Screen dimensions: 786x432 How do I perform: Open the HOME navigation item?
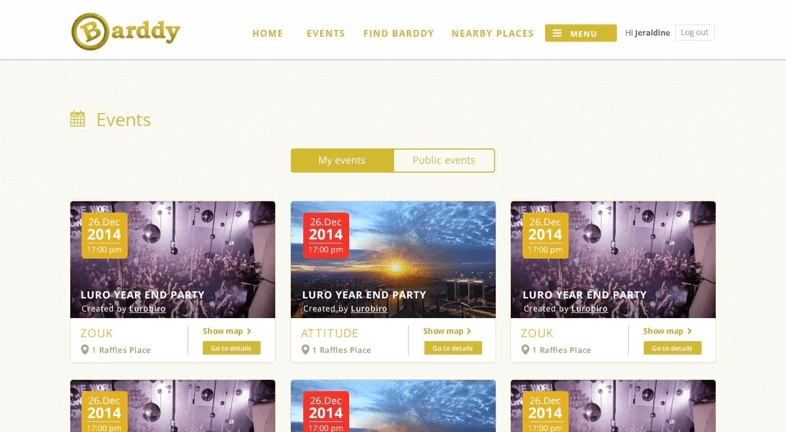point(268,34)
